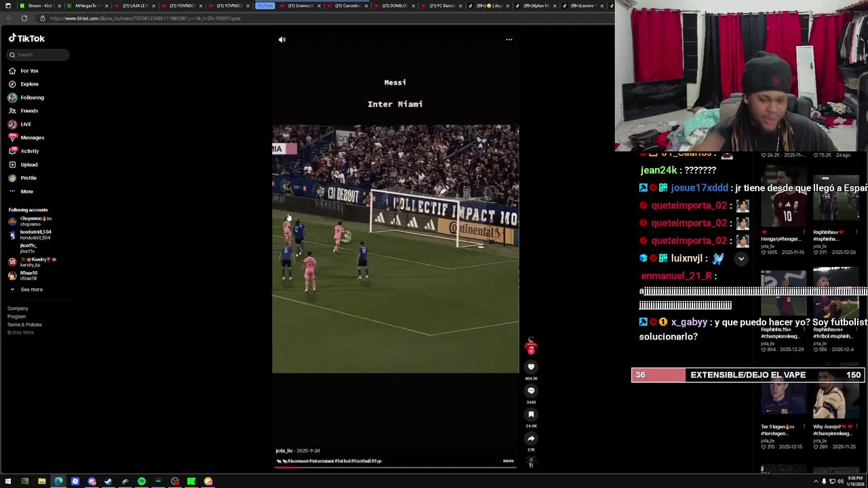This screenshot has width=868, height=488.
Task: Open the Why Araujo video thumbnail
Action: click(x=835, y=396)
